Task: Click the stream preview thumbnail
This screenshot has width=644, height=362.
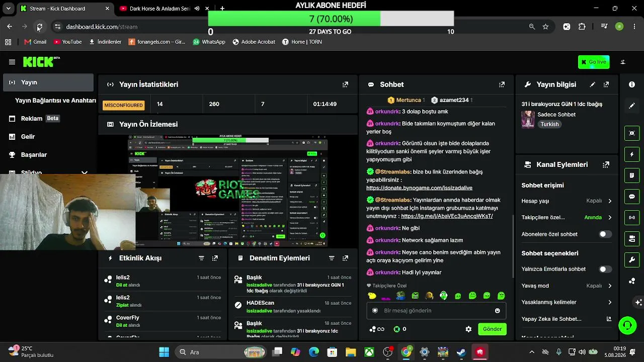Action: click(x=227, y=192)
